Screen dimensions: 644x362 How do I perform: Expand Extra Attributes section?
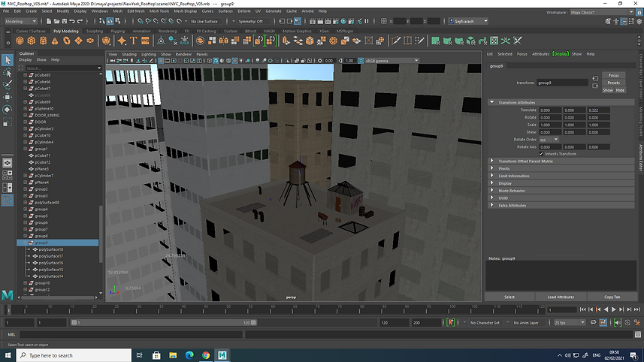(x=491, y=205)
